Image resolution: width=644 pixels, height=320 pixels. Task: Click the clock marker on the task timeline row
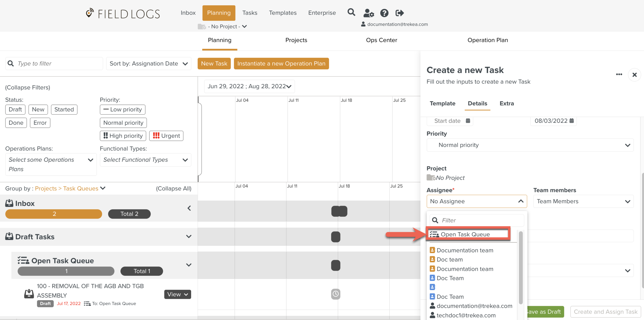[x=335, y=294]
